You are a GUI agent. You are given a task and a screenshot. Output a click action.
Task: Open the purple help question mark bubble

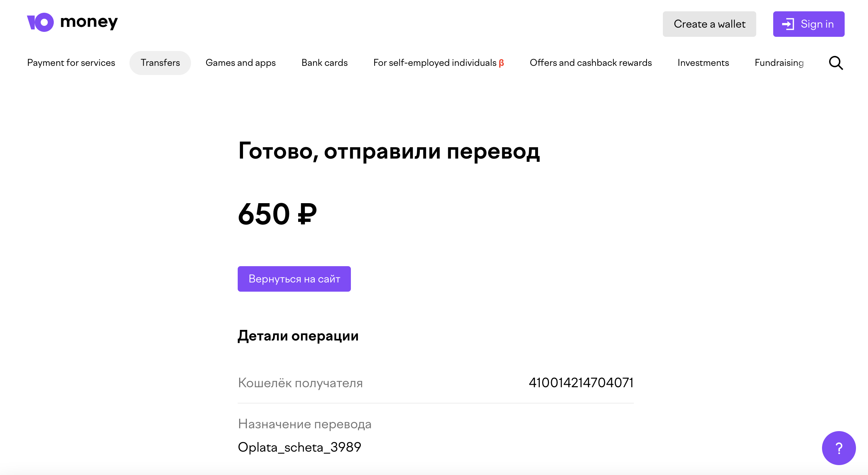[839, 448]
